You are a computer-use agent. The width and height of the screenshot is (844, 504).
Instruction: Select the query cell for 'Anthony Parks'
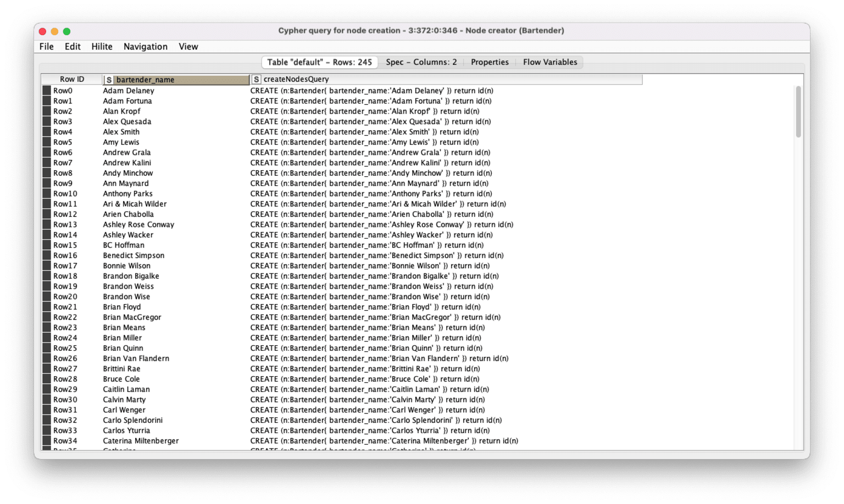click(446, 194)
